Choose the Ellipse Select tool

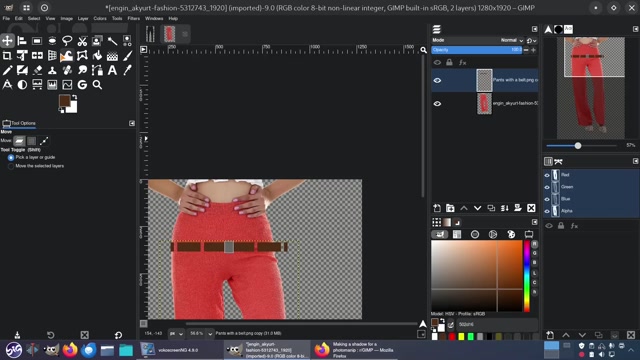click(x=52, y=40)
